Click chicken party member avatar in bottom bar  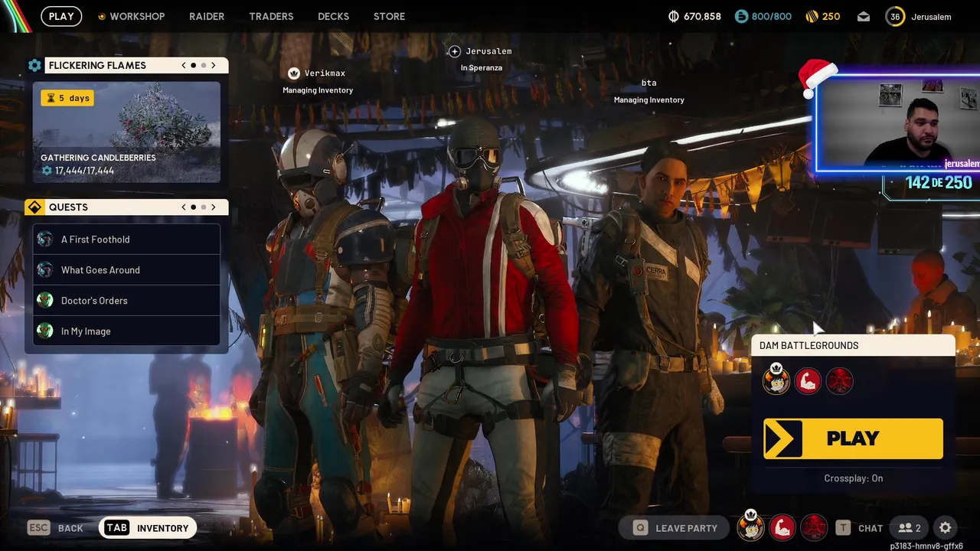(x=750, y=527)
